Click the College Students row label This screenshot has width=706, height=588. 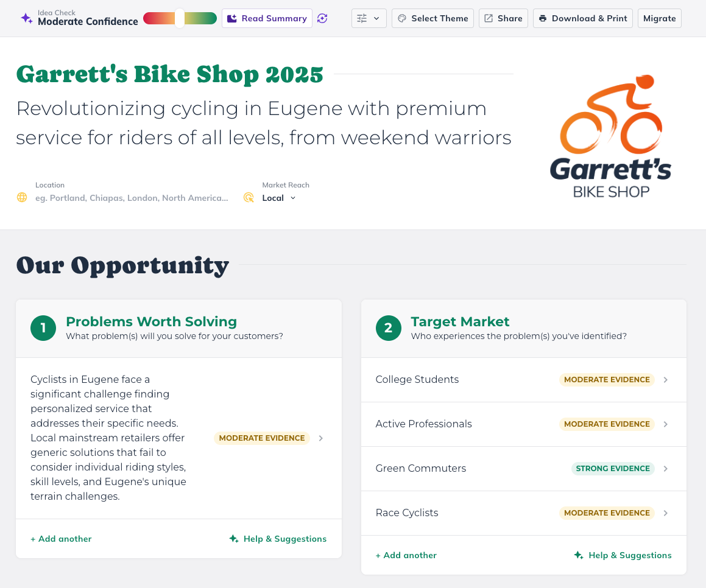(417, 379)
